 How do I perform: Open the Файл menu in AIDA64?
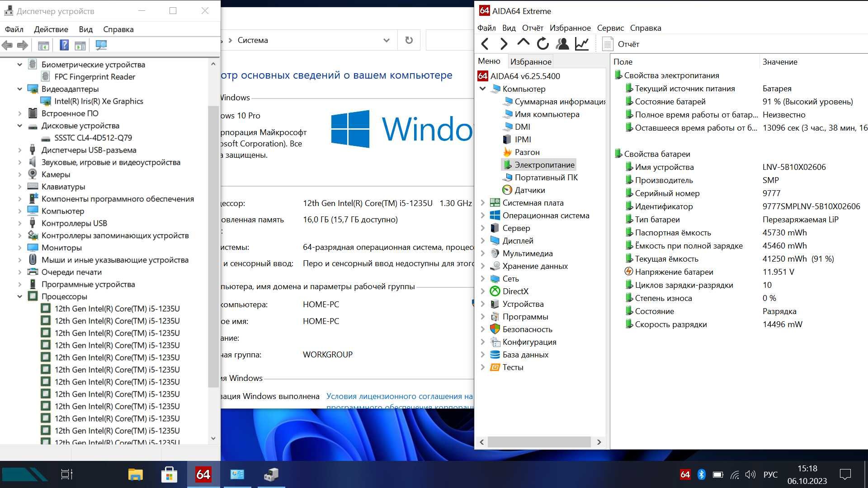pyautogui.click(x=486, y=28)
